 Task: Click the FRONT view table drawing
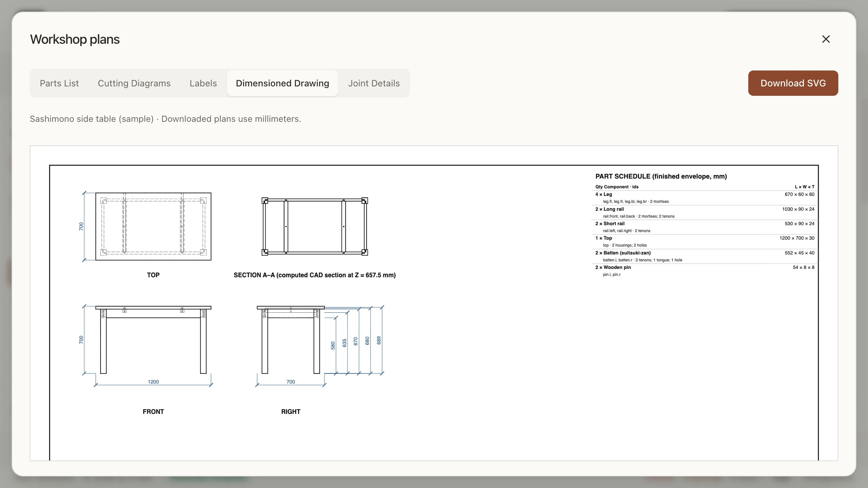click(153, 340)
